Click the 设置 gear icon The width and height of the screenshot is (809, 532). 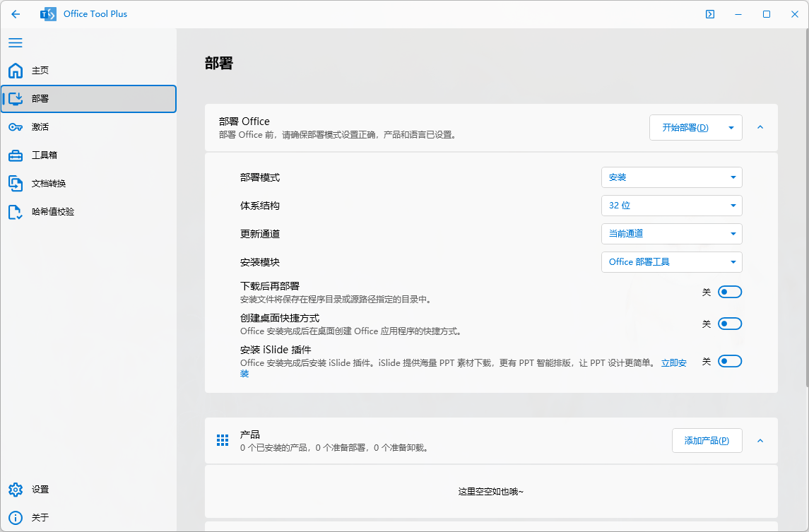(x=16, y=489)
